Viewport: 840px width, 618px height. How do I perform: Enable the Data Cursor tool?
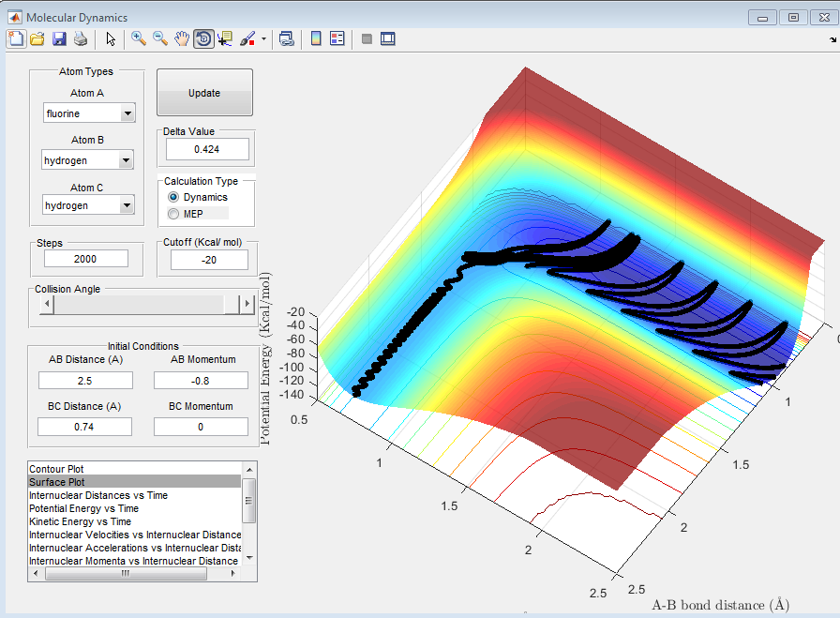tap(225, 38)
